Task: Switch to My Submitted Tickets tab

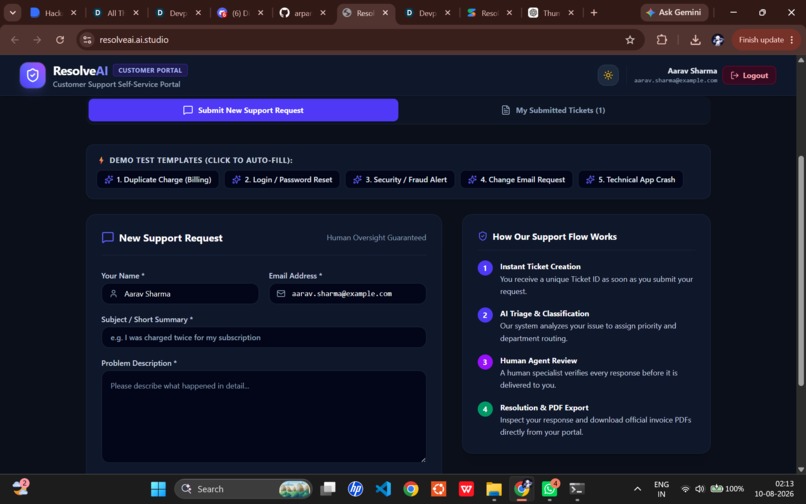Action: click(x=554, y=110)
